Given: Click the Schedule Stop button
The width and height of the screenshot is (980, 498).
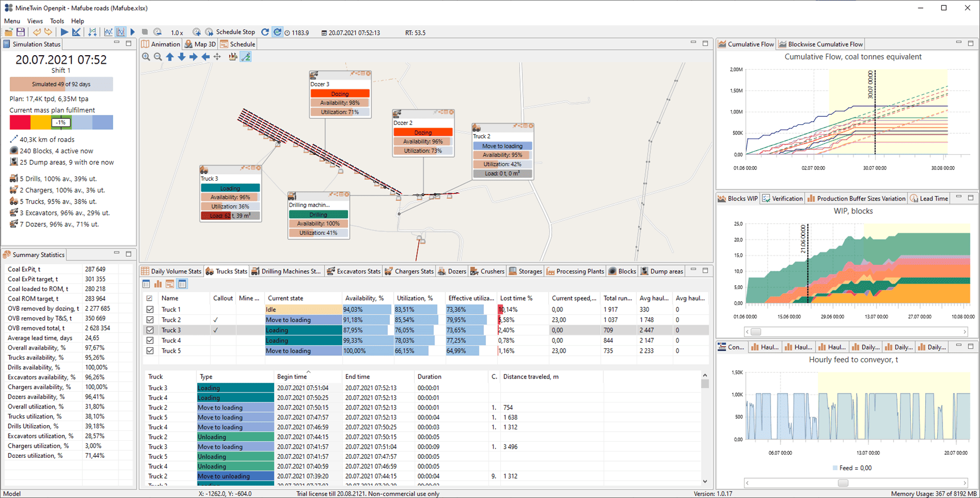Looking at the screenshot, I should pyautogui.click(x=230, y=32).
